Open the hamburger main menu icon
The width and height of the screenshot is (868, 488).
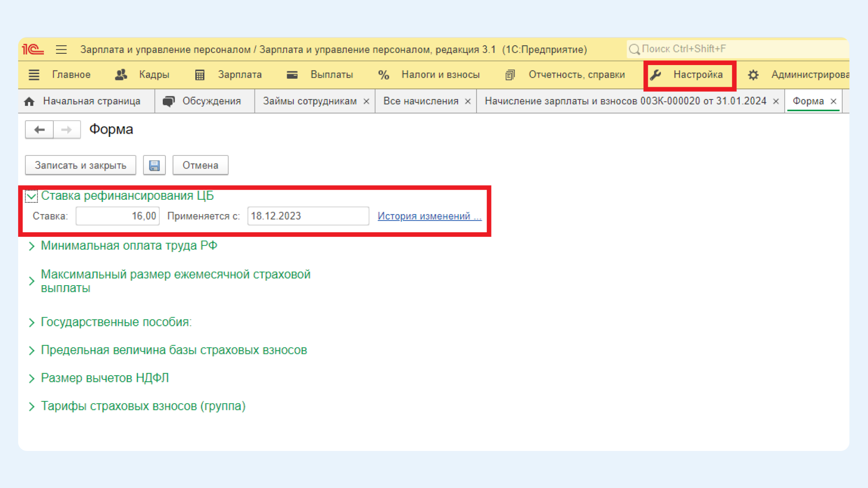61,49
